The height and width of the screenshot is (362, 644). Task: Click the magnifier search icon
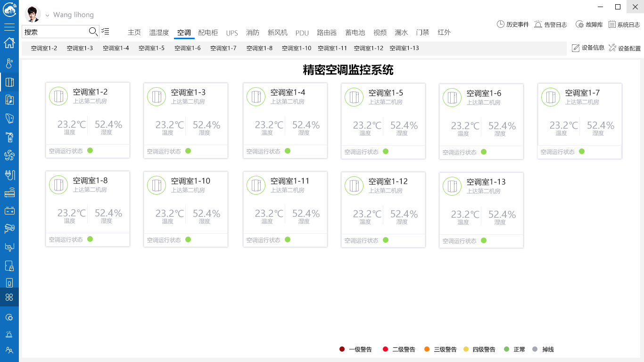pos(93,32)
